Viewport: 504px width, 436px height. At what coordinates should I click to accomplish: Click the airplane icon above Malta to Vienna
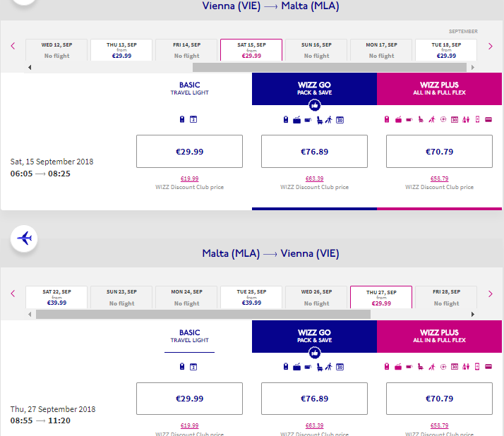coord(25,238)
